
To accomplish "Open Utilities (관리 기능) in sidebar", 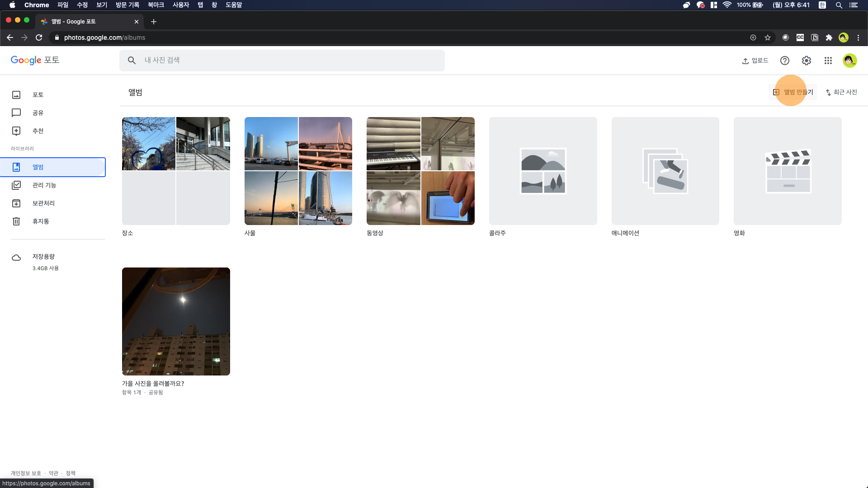I will pyautogui.click(x=44, y=185).
